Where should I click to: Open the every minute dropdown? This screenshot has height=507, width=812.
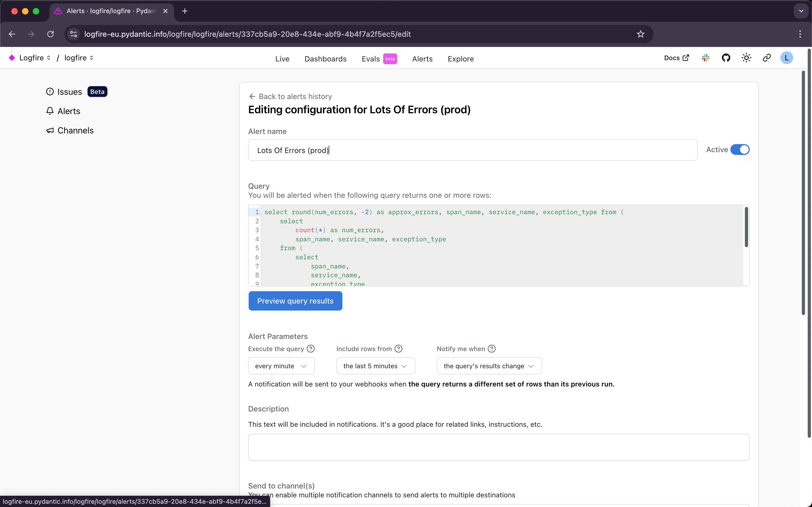pyautogui.click(x=281, y=366)
